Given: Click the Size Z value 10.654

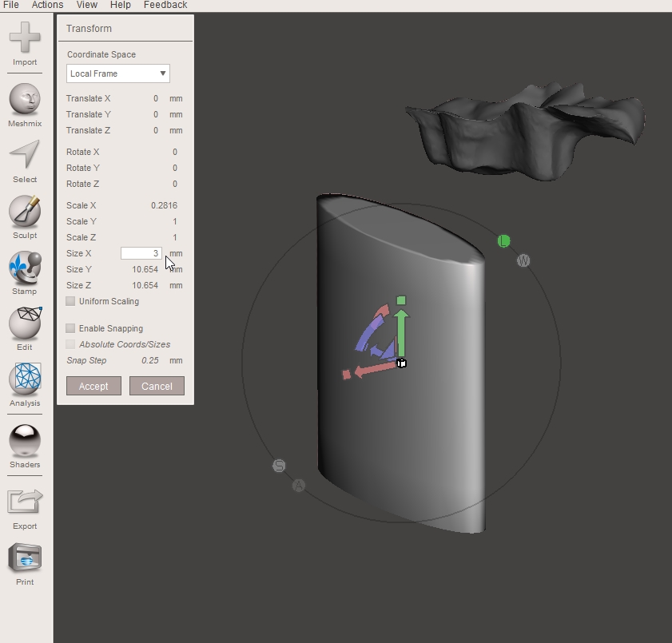Looking at the screenshot, I should click(145, 285).
